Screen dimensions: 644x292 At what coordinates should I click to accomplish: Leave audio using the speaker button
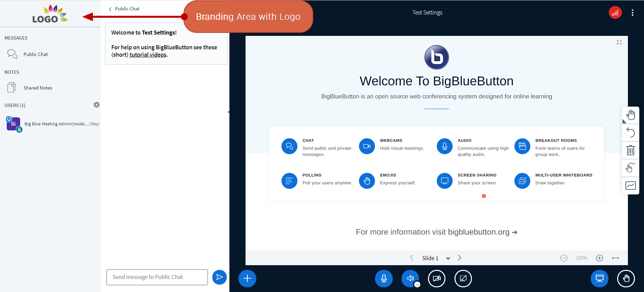(410, 279)
